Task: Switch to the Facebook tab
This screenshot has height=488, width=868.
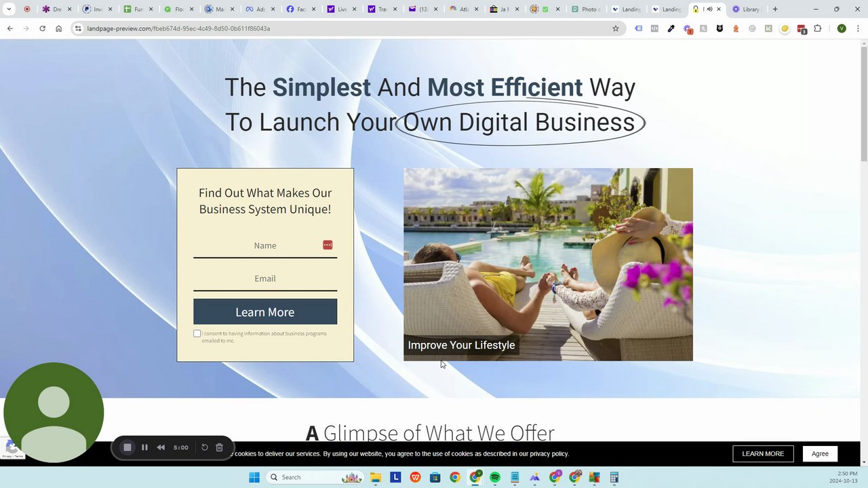Action: point(300,9)
